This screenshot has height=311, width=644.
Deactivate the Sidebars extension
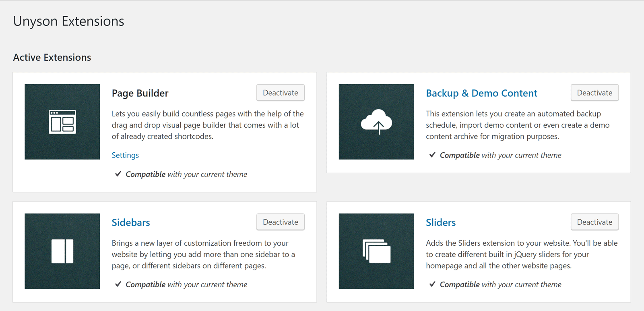[281, 222]
